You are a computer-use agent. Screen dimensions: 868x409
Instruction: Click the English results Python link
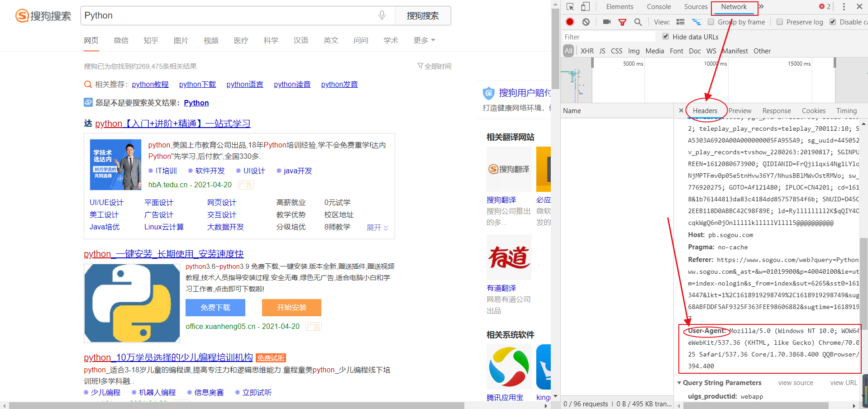coord(196,103)
